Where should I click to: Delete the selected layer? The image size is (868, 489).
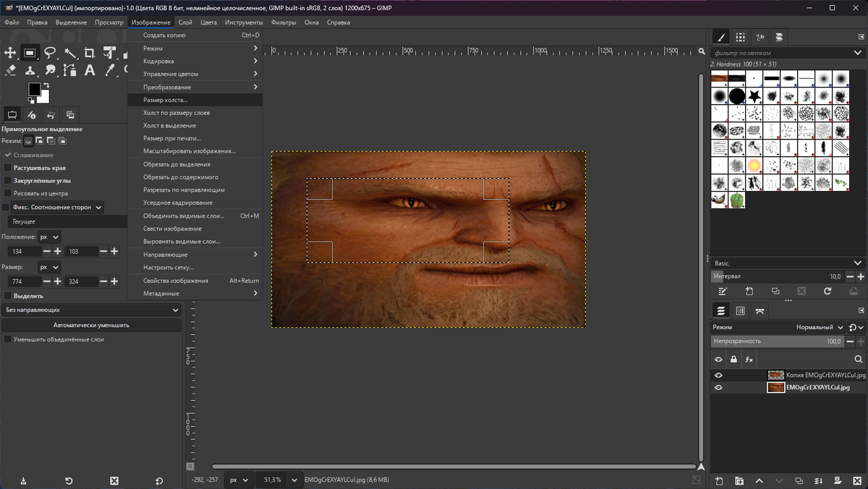click(x=859, y=480)
